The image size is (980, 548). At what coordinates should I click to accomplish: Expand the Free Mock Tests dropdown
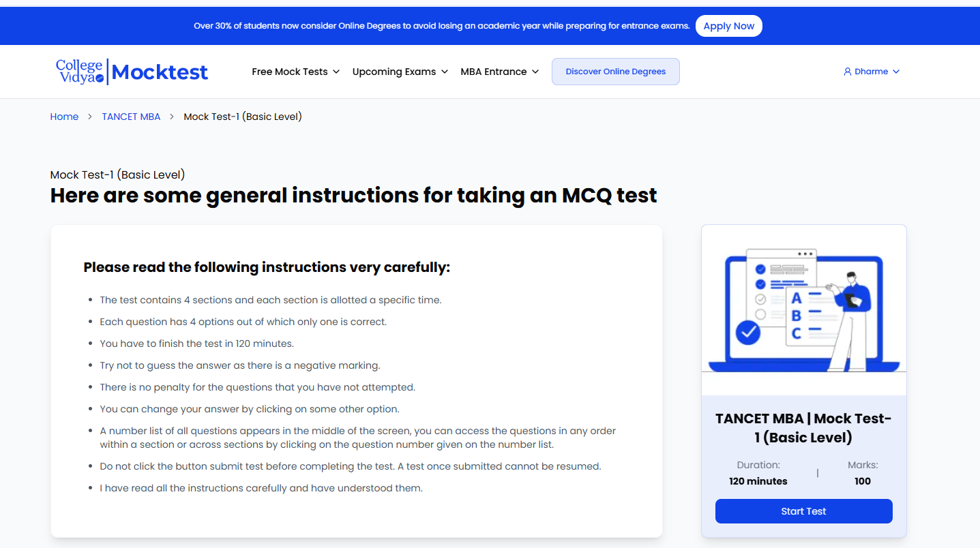click(336, 72)
